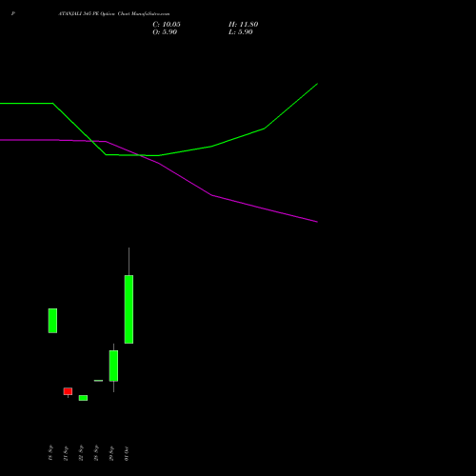The height and width of the screenshot is (476, 476).
Task: Click the chart title ending 'Chart MunafaSutra.com'
Action: tap(113, 14)
